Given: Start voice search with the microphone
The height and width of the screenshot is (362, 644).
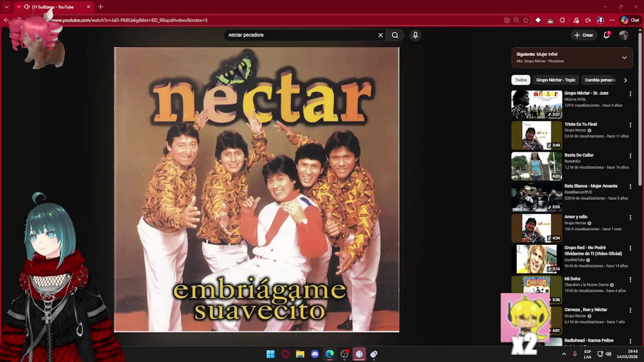Looking at the screenshot, I should pyautogui.click(x=415, y=35).
